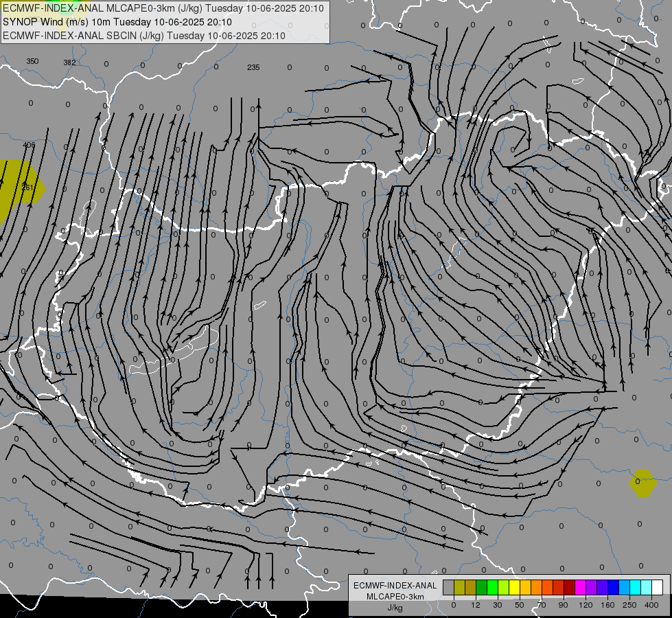The height and width of the screenshot is (618, 672).
Task: Click the small olive hexagon at map's right
Action: tap(643, 483)
